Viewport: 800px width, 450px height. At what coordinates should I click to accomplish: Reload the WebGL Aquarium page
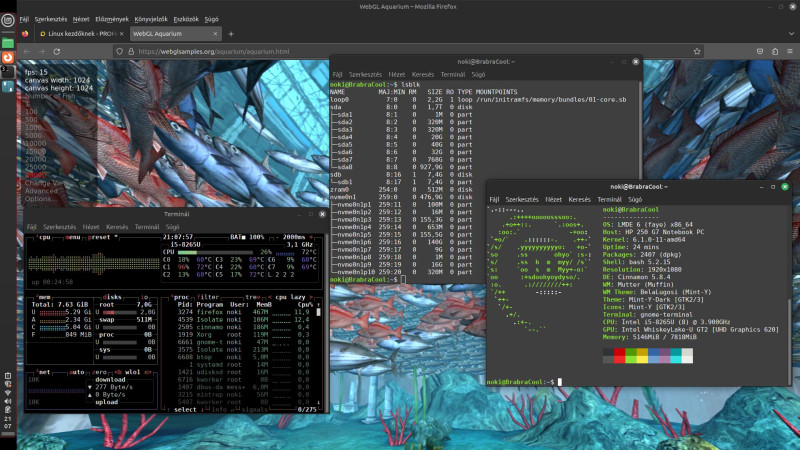[57, 52]
